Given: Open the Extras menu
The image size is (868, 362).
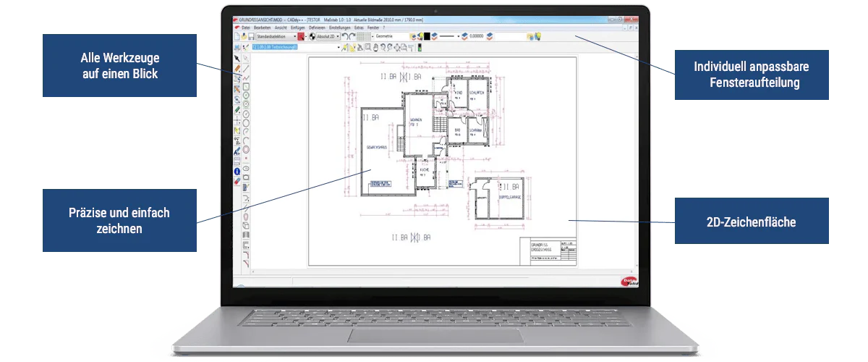Looking at the screenshot, I should pos(357,27).
